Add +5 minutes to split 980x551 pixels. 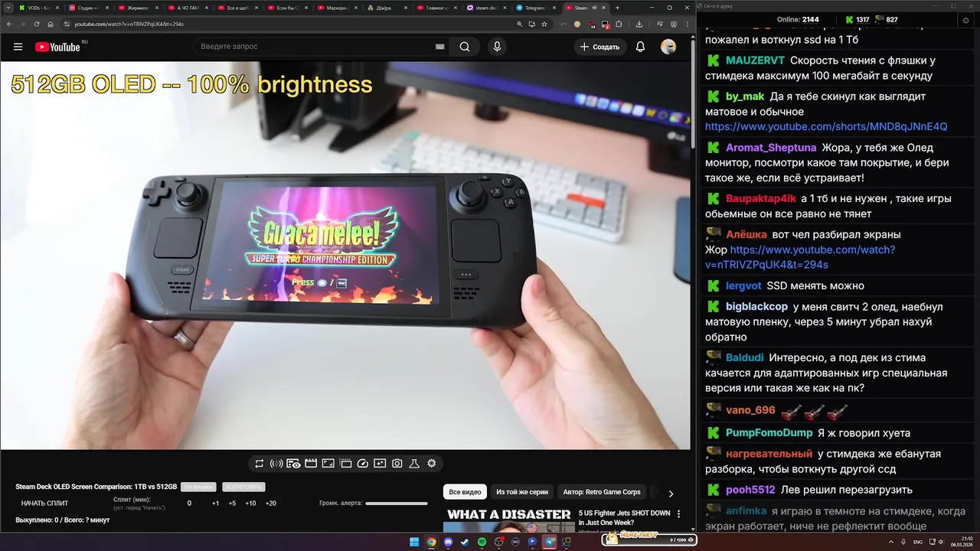tap(232, 504)
